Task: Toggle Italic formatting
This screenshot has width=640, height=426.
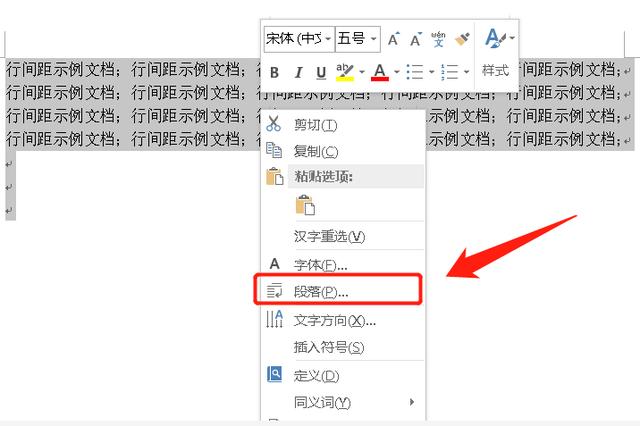Action: point(298,73)
